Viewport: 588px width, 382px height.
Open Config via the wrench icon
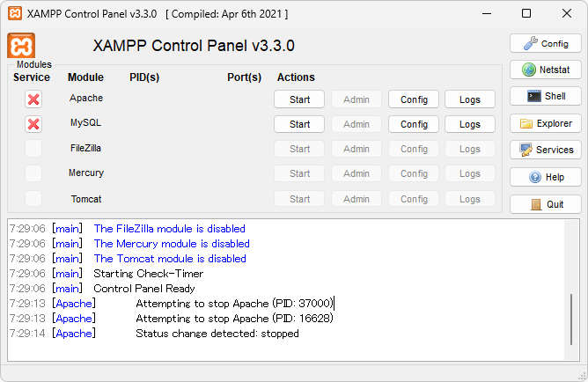click(530, 43)
